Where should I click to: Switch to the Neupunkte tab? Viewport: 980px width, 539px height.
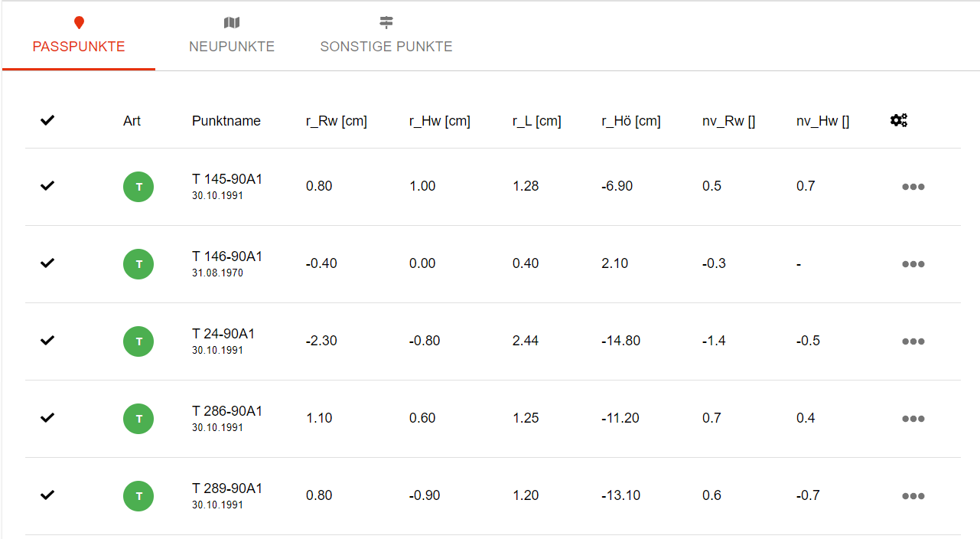pyautogui.click(x=232, y=47)
